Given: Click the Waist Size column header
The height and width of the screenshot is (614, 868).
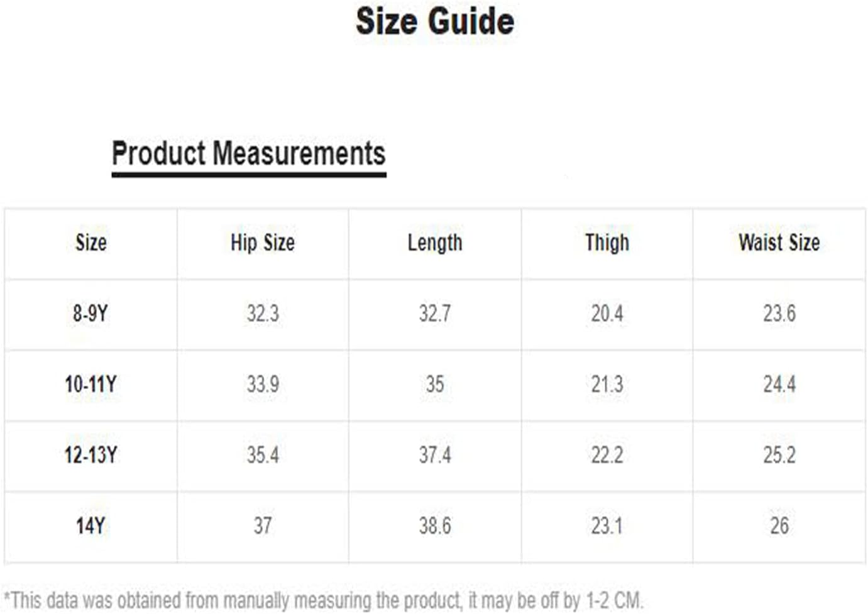Looking at the screenshot, I should pos(779,243).
